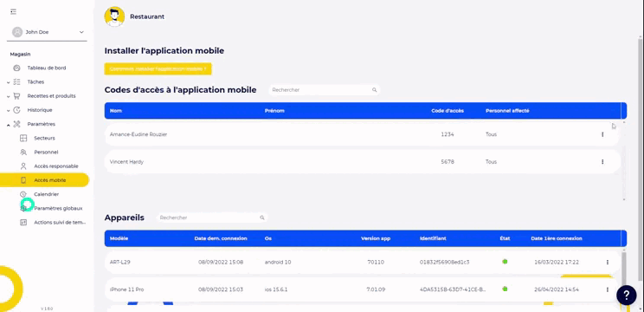The image size is (644, 312).
Task: Click the yellow install mobile application button
Action: click(158, 69)
